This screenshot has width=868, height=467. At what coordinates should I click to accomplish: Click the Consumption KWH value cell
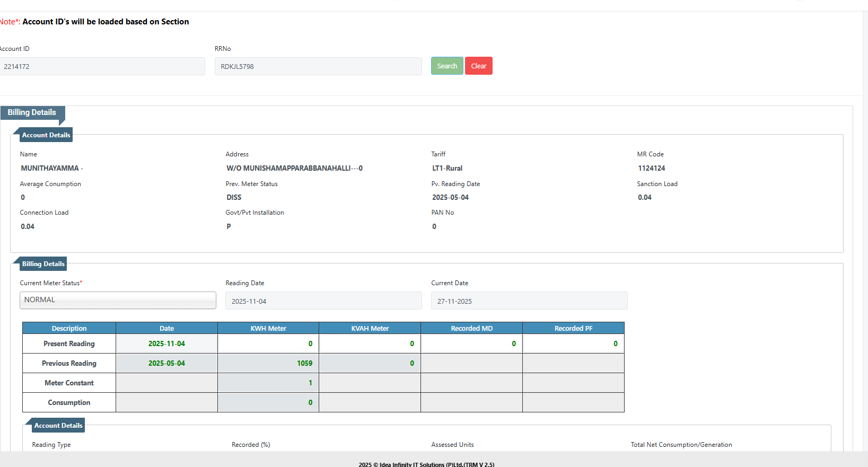268,402
